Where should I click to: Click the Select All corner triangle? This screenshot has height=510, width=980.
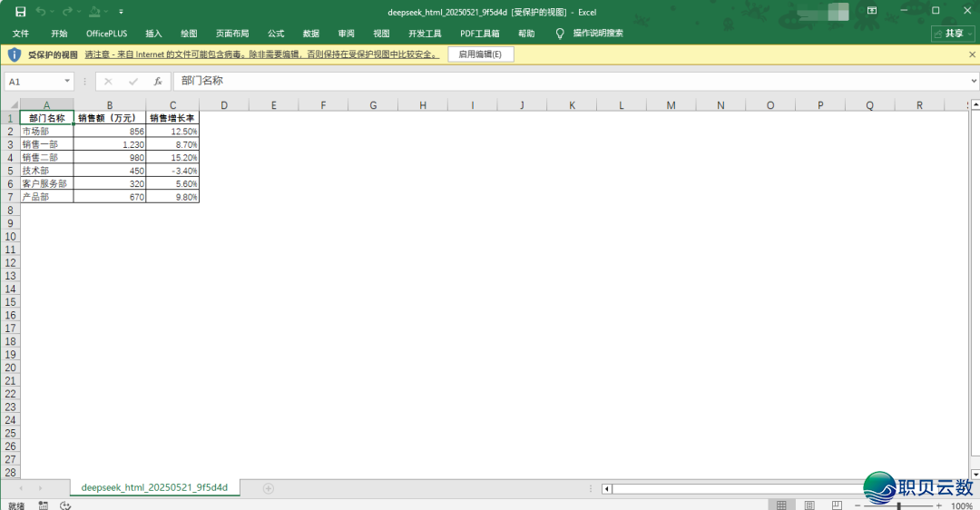click(10, 105)
